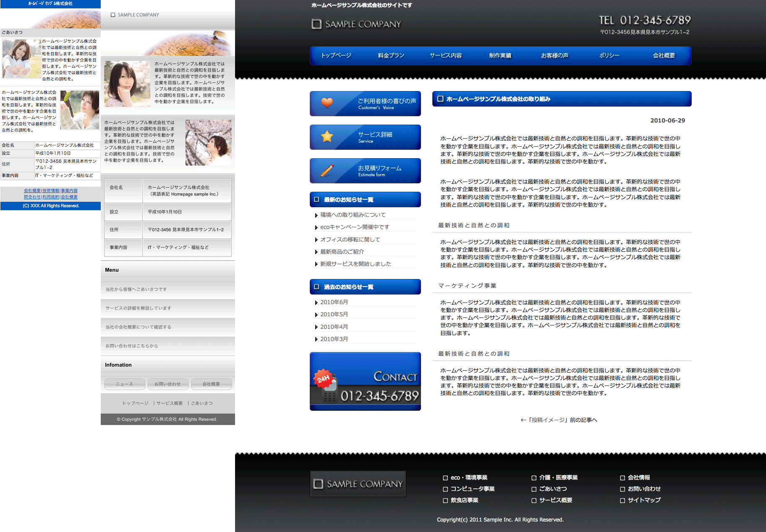The height and width of the screenshot is (532, 766).
Task: Follow the previous article link 「投稿イメージ」
Action: tap(559, 420)
